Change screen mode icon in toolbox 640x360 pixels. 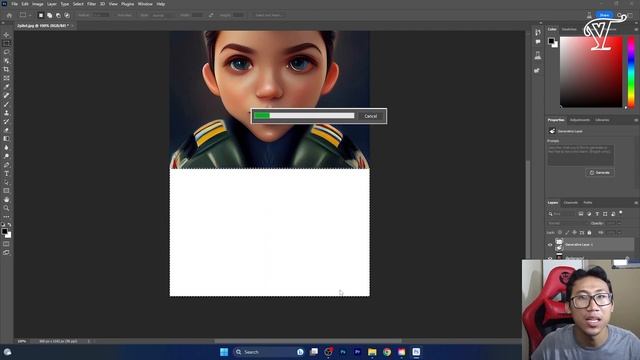coord(6,253)
